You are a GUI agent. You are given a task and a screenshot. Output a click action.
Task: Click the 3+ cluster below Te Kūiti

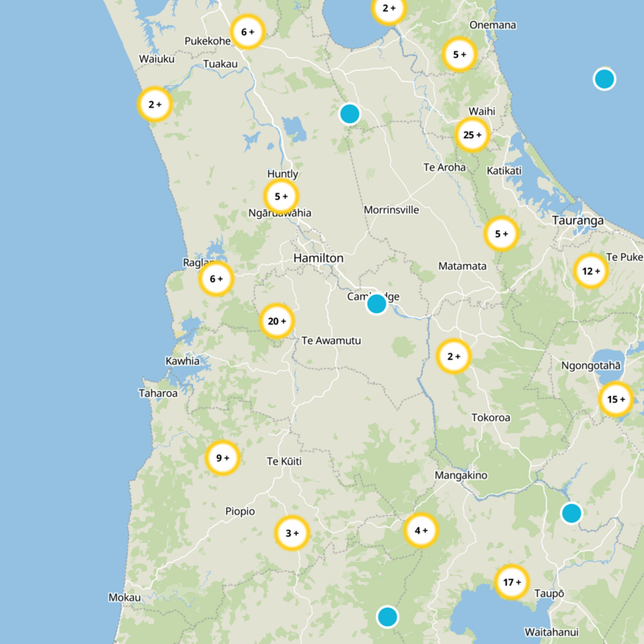click(x=291, y=532)
